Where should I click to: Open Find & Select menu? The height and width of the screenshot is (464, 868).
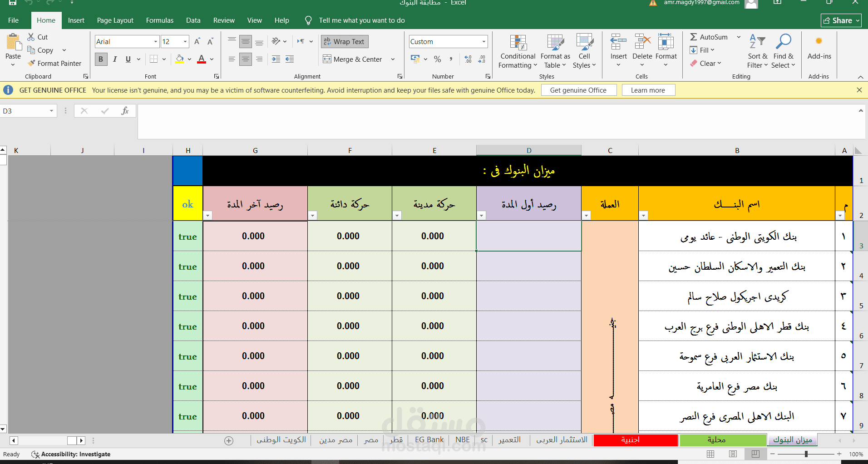click(783, 51)
